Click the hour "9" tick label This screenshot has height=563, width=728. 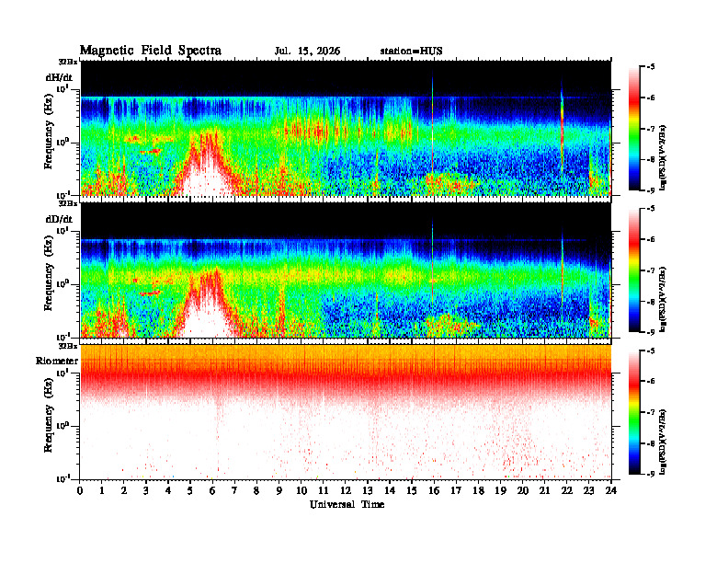pyautogui.click(x=279, y=490)
